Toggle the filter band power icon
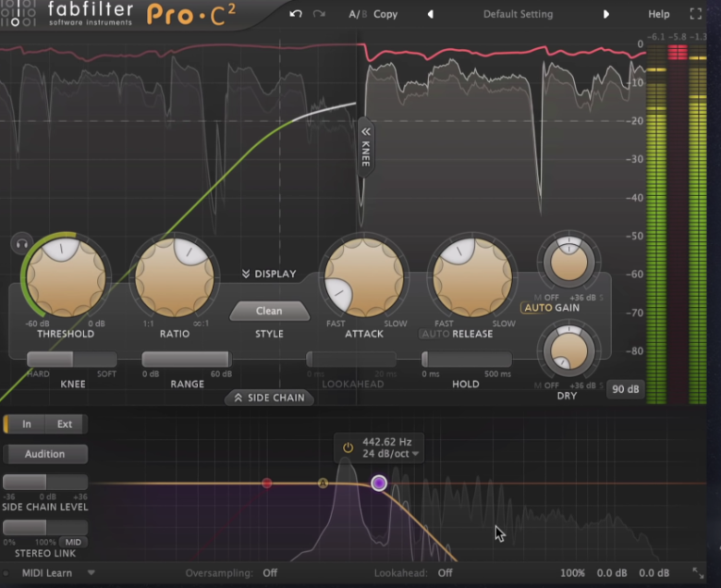The image size is (721, 588). click(x=348, y=447)
